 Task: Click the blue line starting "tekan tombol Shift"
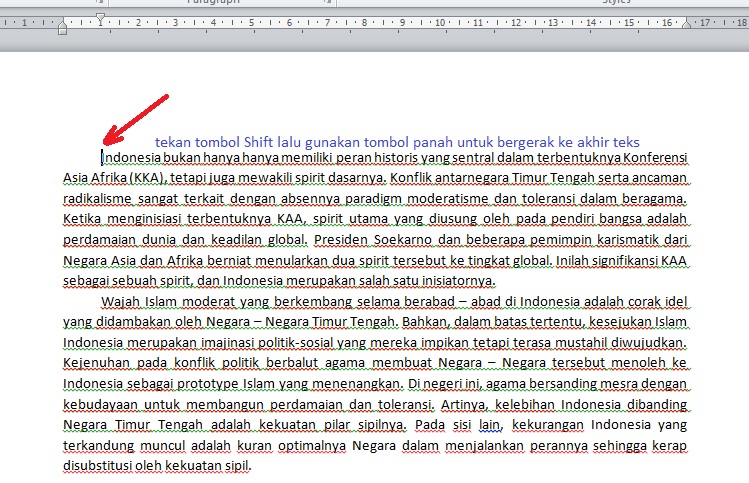(397, 142)
